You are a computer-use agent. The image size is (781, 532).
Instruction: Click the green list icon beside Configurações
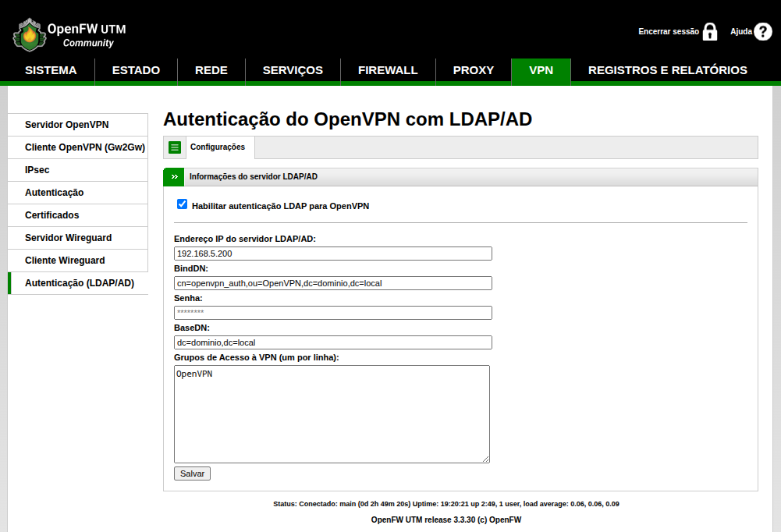pos(175,147)
